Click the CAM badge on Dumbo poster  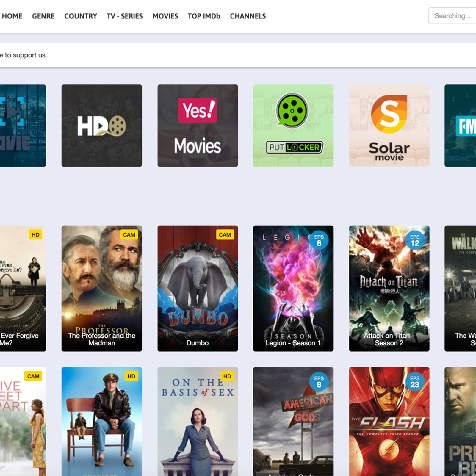[225, 235]
